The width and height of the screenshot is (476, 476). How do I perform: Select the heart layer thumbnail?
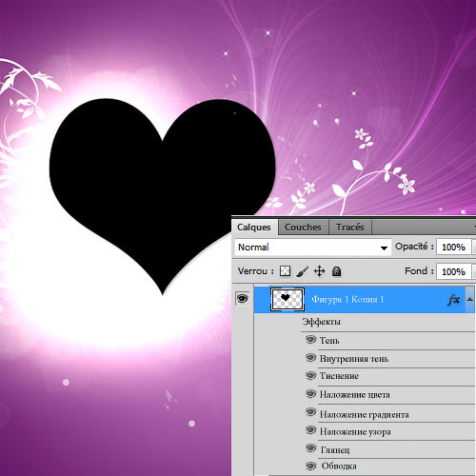click(288, 299)
